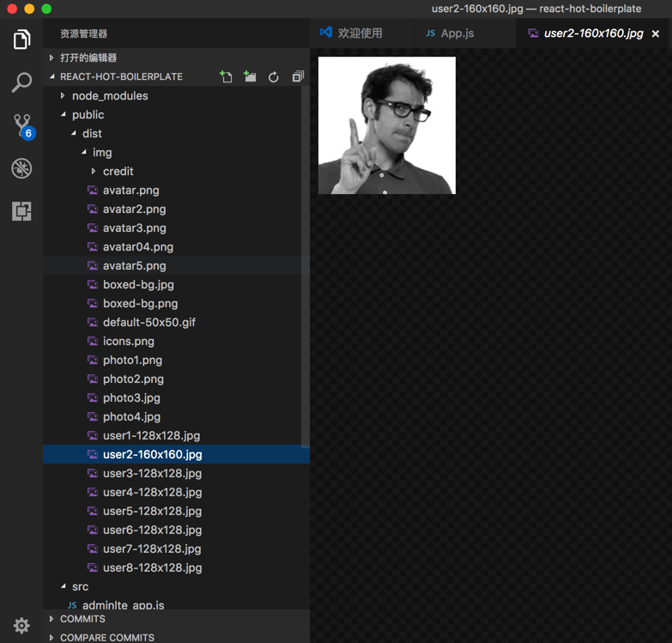
Task: Expand the 打开的编辑器 section
Action: (x=176, y=58)
